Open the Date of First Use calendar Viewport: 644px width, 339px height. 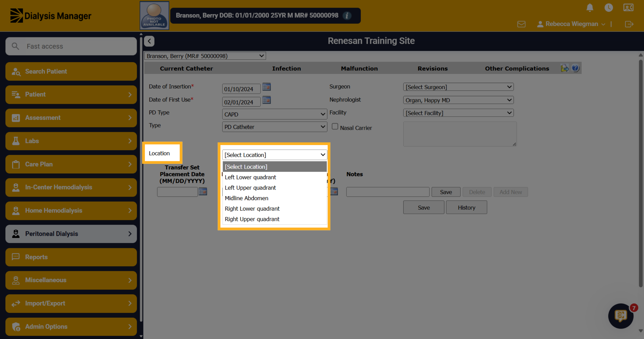[x=266, y=100]
